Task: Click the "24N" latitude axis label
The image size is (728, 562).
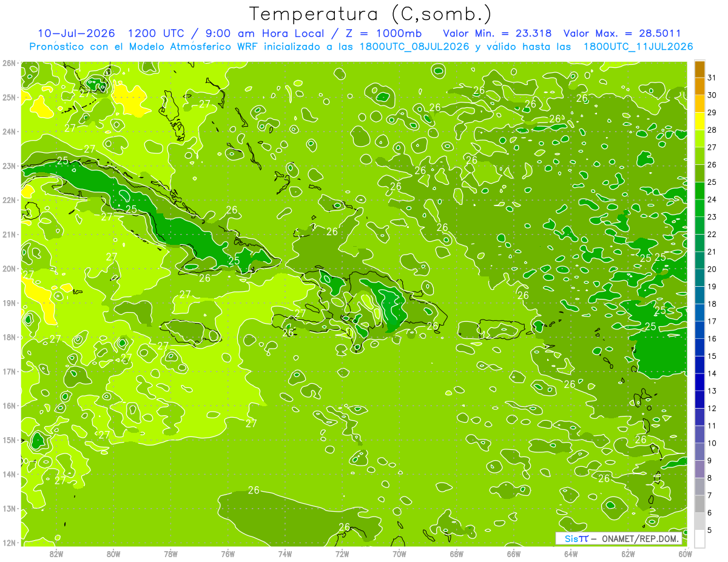Action: pyautogui.click(x=9, y=132)
